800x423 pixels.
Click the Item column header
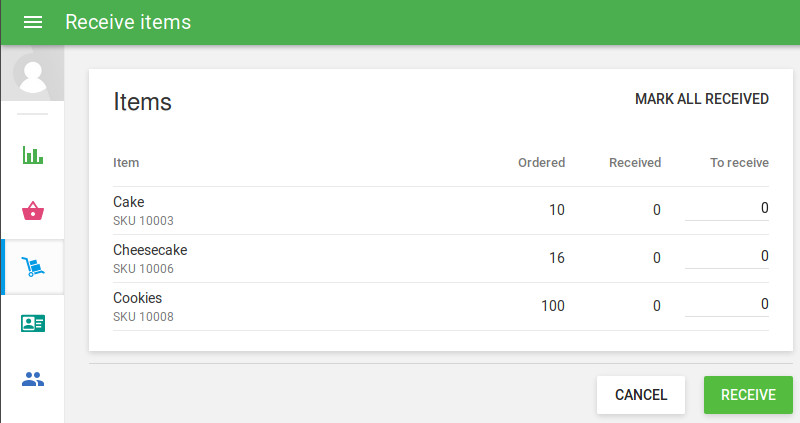tap(126, 163)
